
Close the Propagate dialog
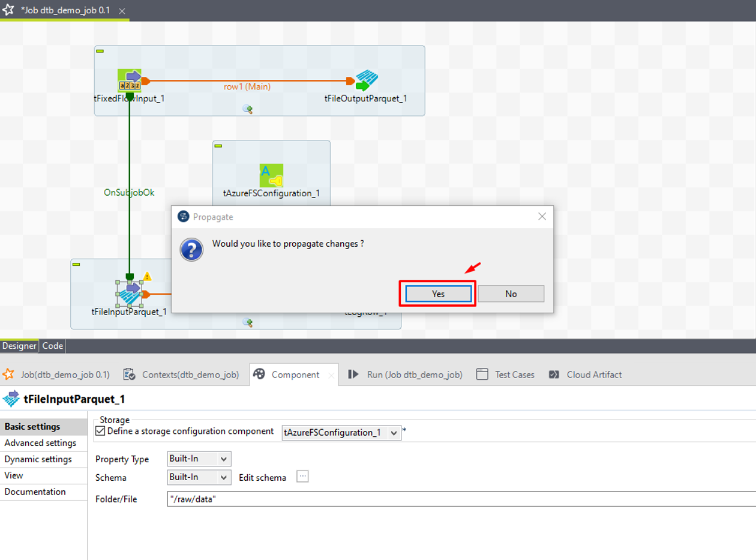542,217
